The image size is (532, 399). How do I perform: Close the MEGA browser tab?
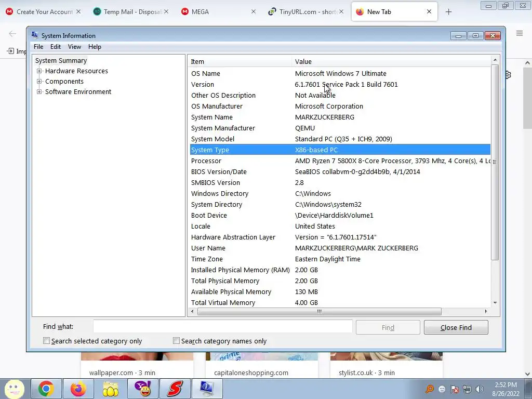pos(253,11)
